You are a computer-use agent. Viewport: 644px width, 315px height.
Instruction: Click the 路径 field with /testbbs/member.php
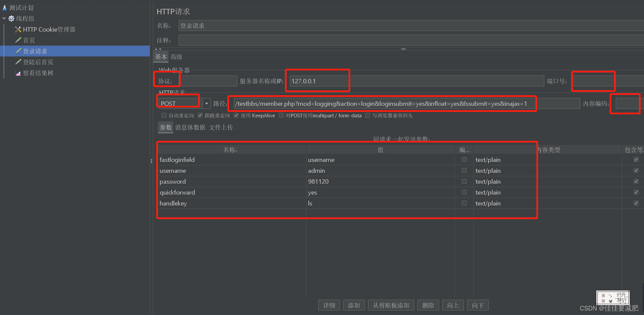407,103
